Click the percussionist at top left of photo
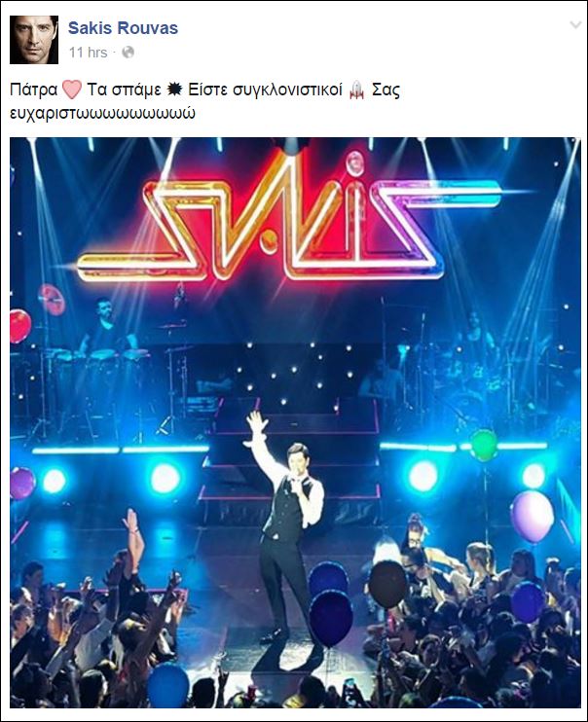Viewport: 588px width, 722px height. 107,325
